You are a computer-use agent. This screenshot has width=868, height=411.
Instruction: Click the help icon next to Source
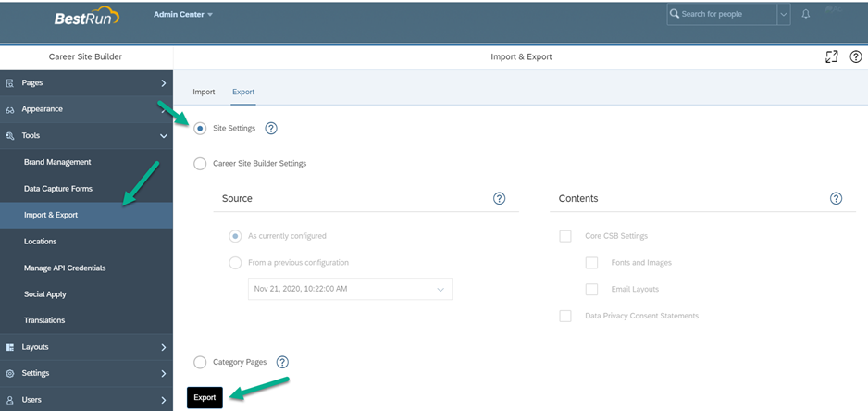[x=500, y=198]
